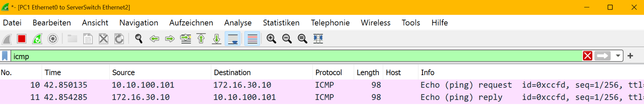Add a filter button with plus
Image resolution: width=644 pixels, height=111 pixels.
point(630,56)
